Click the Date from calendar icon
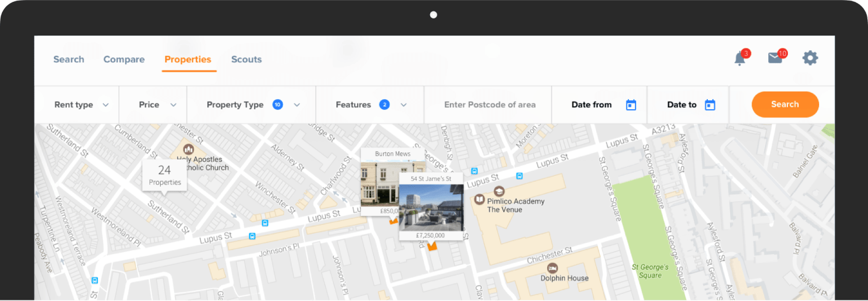The width and height of the screenshot is (868, 301). click(x=631, y=105)
